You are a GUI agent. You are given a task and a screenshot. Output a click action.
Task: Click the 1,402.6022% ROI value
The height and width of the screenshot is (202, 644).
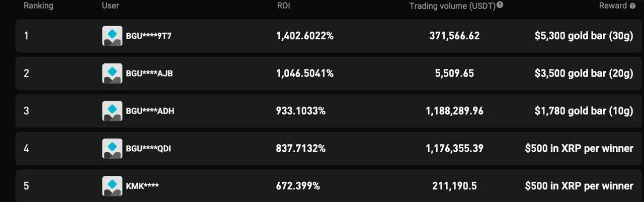click(x=304, y=36)
